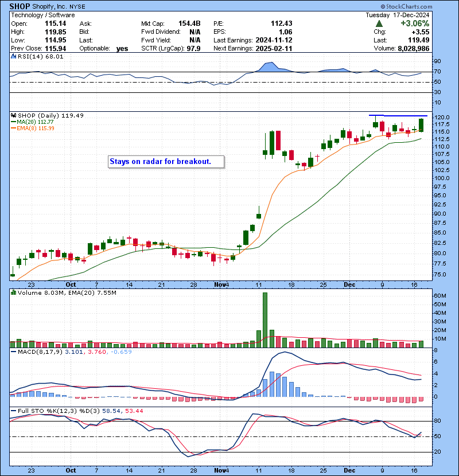
Task: Click the Volume 8.03M, EMA(20) 7.55M label
Action: point(67,292)
